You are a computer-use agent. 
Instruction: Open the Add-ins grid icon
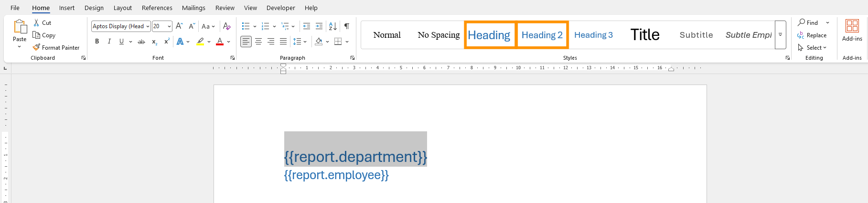[x=852, y=26]
